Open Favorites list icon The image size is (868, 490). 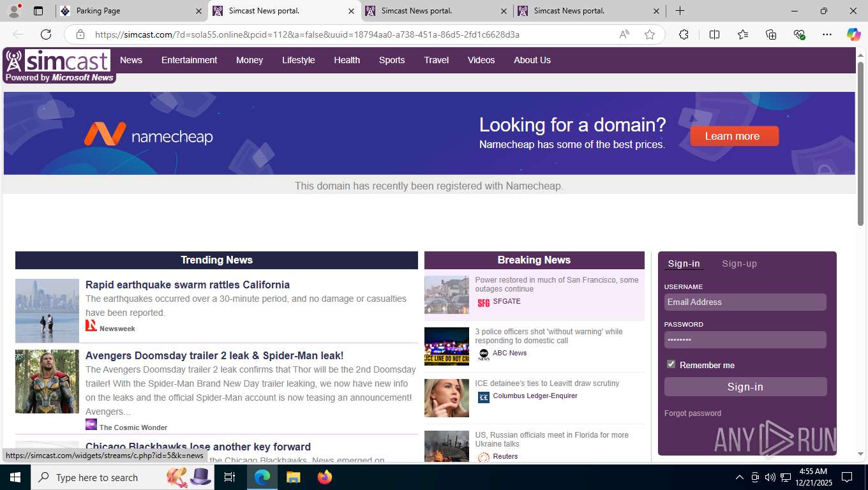[x=743, y=34]
